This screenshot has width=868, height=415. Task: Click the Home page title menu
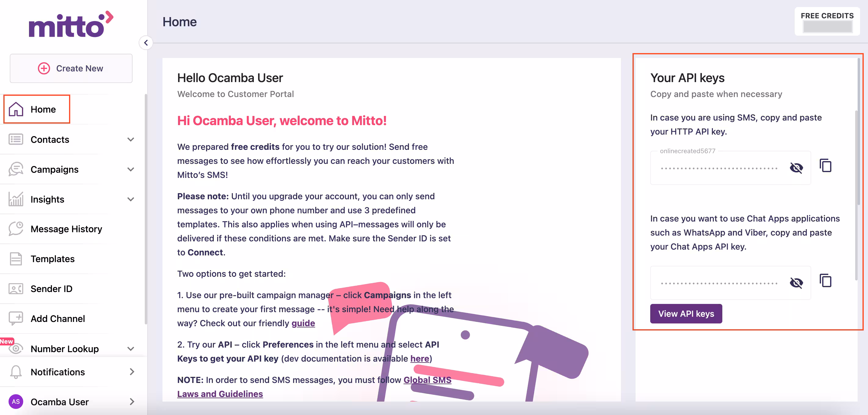pos(180,22)
